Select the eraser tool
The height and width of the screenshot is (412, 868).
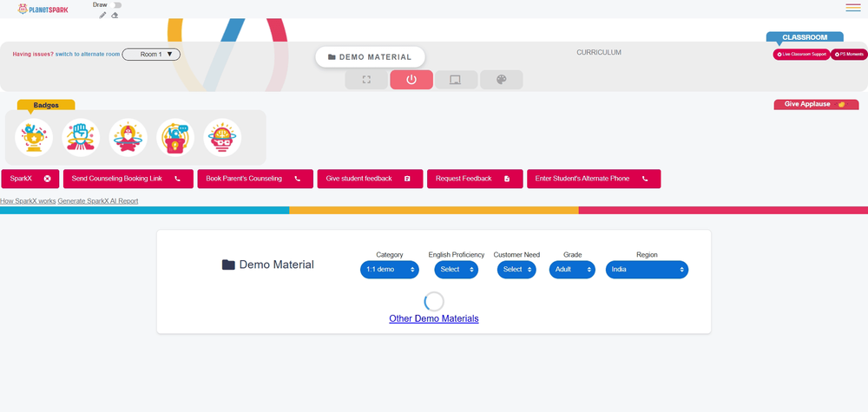115,15
